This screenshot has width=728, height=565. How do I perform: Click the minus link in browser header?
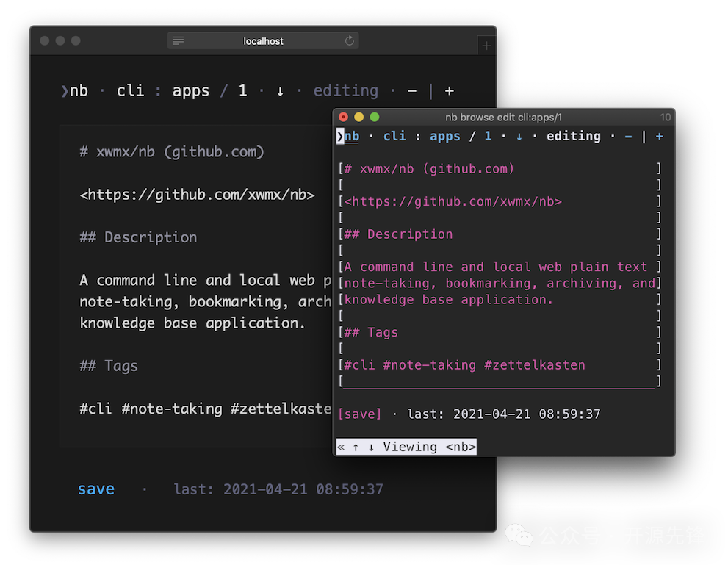[x=412, y=91]
